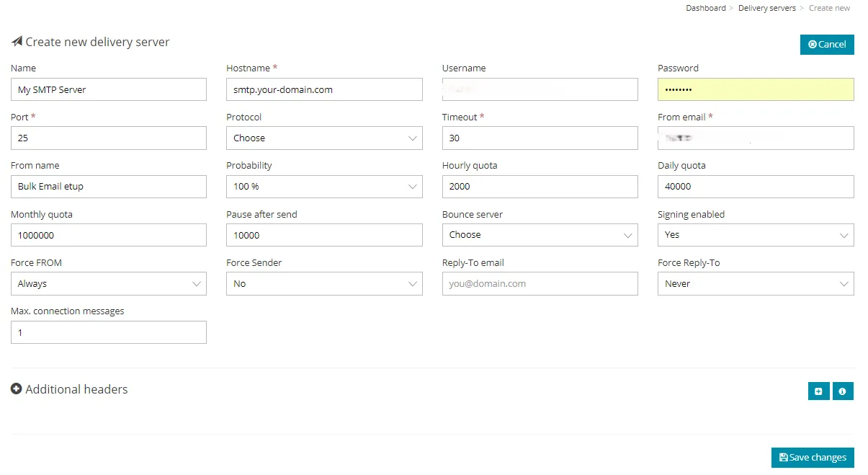Click the add header plus icon button
868x475 pixels.
tap(818, 391)
